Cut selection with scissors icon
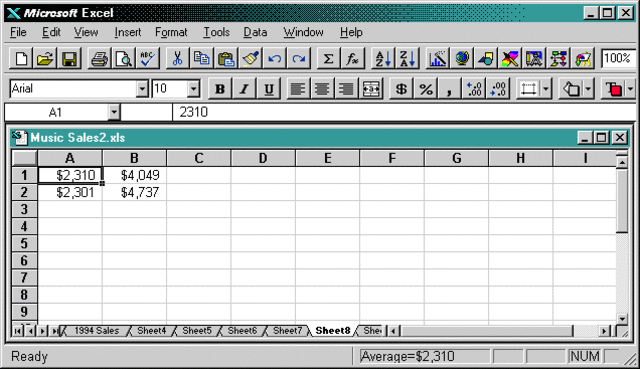The image size is (640, 369). point(177,59)
